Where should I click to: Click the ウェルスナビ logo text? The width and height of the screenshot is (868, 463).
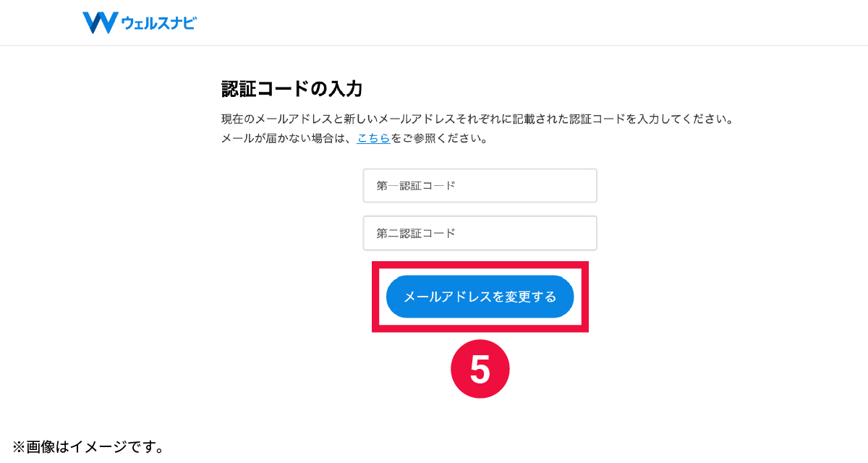[x=159, y=23]
